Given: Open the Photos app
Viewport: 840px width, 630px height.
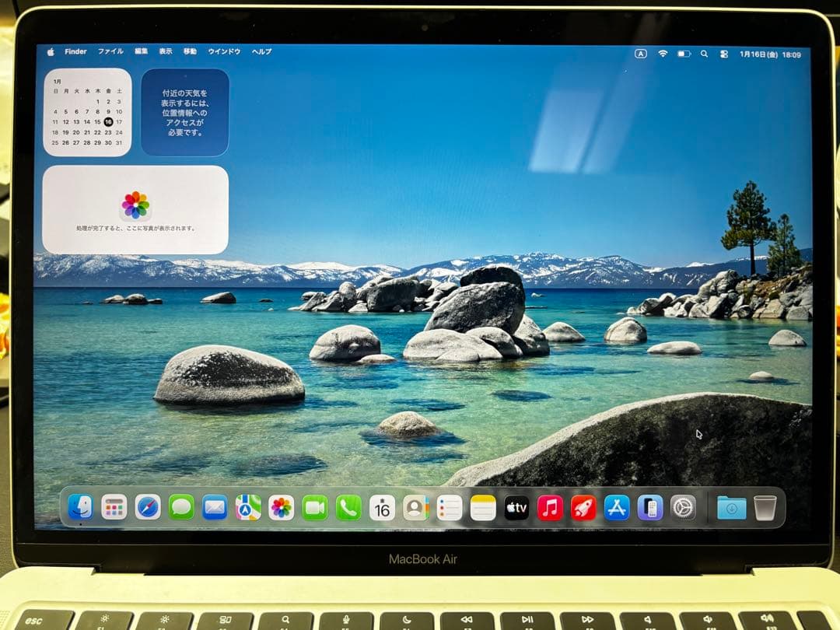Looking at the screenshot, I should 280,506.
